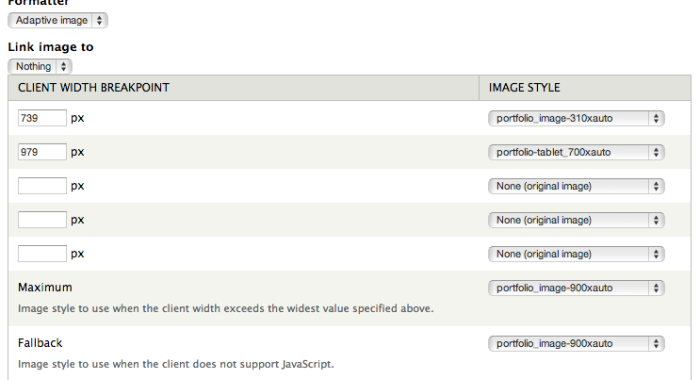Click the breakpoint field containing 979

42,152
